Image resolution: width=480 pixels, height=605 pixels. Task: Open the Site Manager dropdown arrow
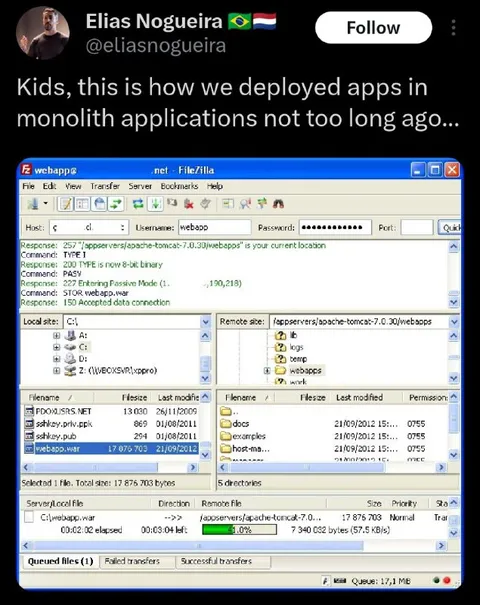coord(46,203)
